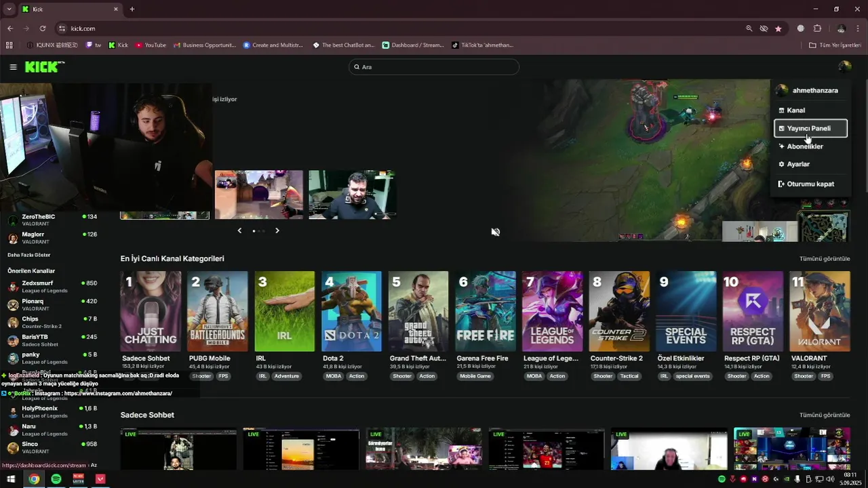This screenshot has width=868, height=488.
Task: Expand Daha Fazla Göster in the sidebar
Action: 28,255
